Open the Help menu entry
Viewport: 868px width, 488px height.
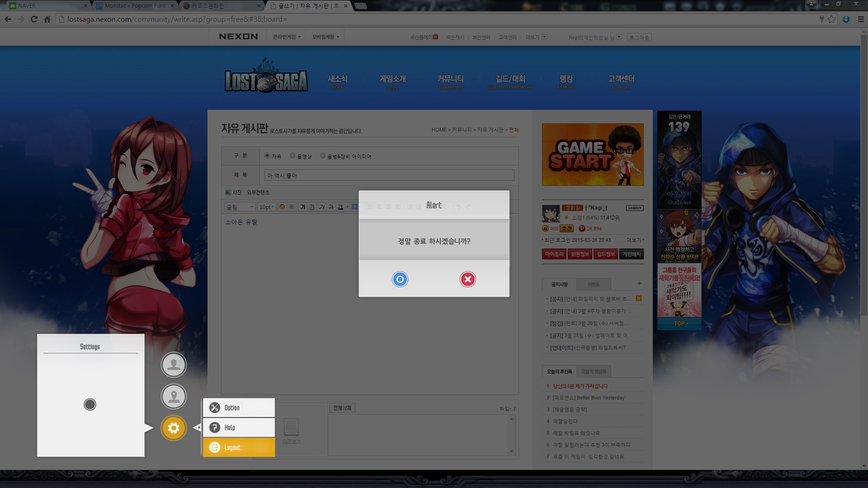239,427
